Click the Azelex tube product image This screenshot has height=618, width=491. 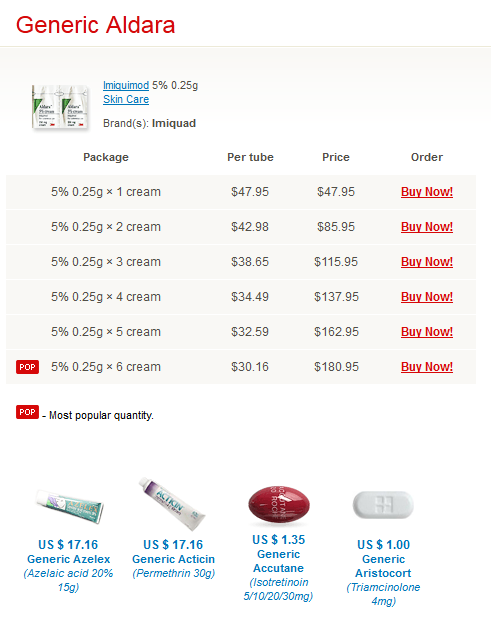coord(69,506)
